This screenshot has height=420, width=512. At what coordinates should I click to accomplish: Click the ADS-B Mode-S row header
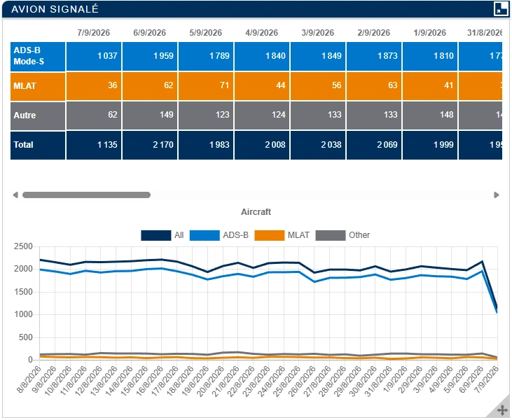[38, 57]
